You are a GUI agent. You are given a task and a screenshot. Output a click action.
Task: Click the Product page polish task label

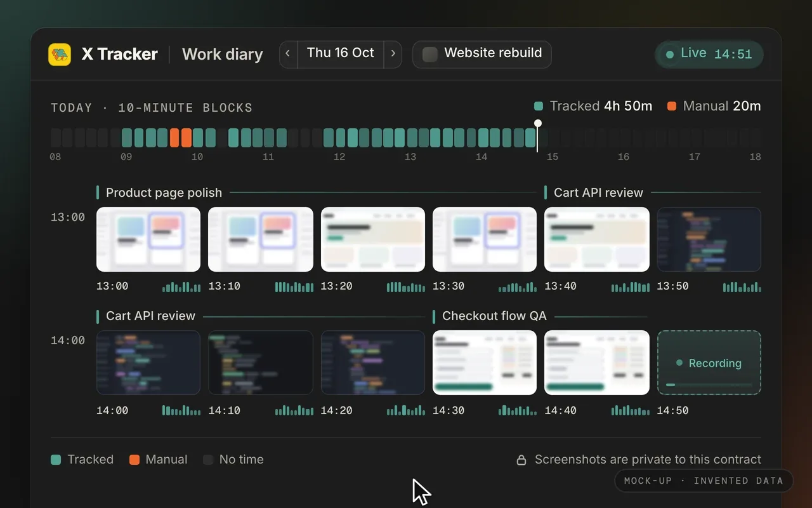pyautogui.click(x=164, y=192)
